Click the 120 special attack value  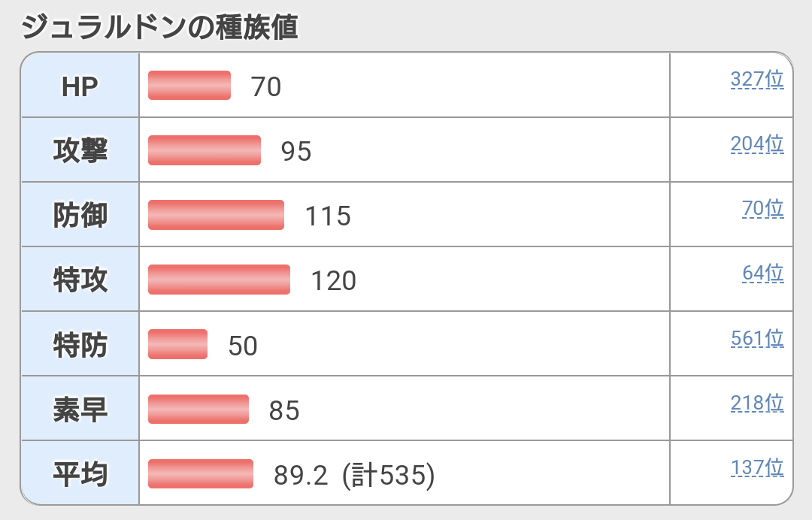[x=333, y=280]
